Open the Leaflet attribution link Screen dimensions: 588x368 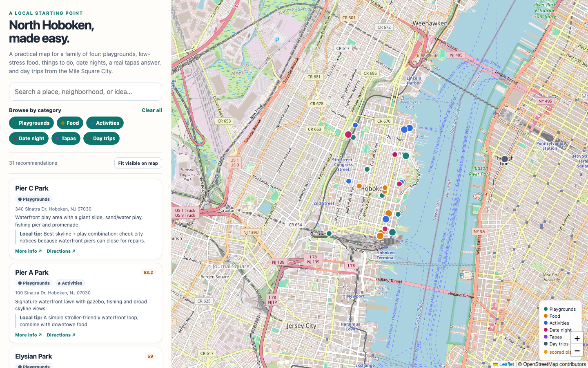503,364
